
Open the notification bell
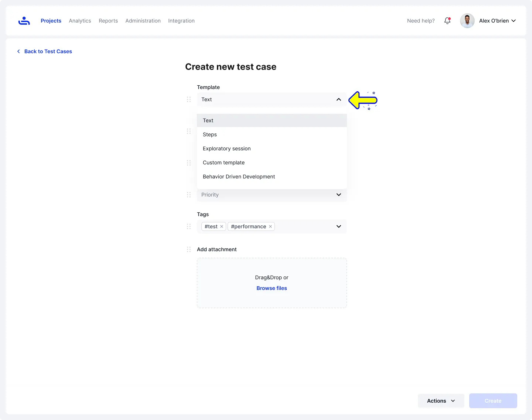(x=447, y=21)
